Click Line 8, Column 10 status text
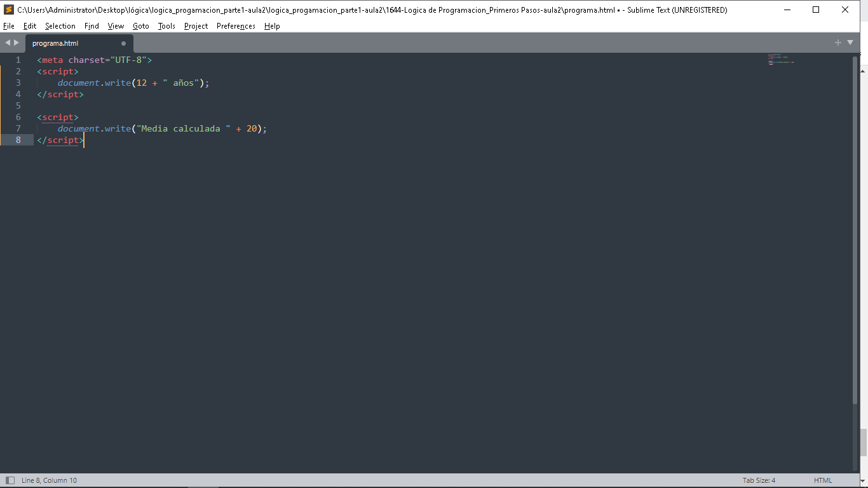868x488 pixels. (x=49, y=480)
